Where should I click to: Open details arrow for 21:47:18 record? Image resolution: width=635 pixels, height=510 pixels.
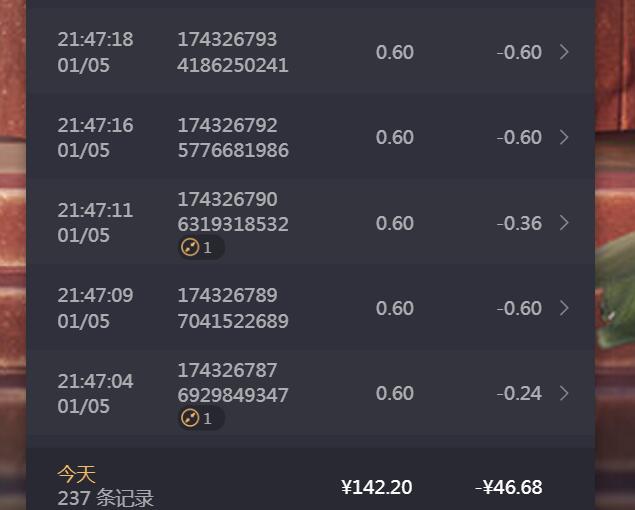(564, 52)
